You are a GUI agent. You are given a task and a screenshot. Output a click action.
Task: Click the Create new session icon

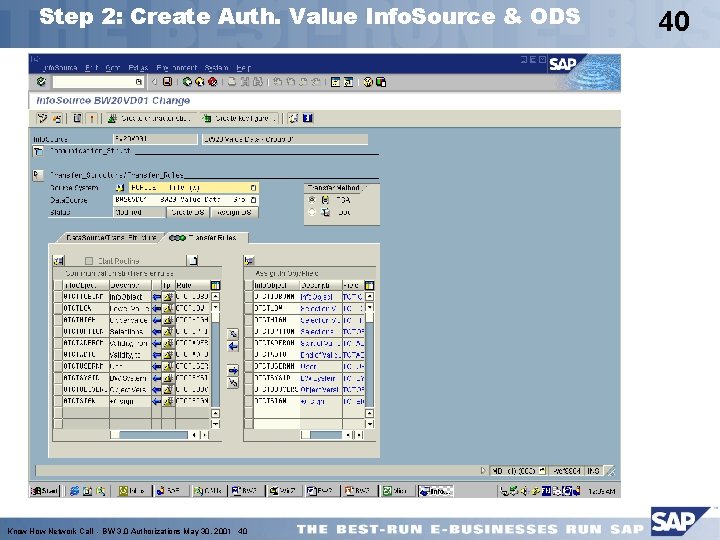click(x=336, y=82)
